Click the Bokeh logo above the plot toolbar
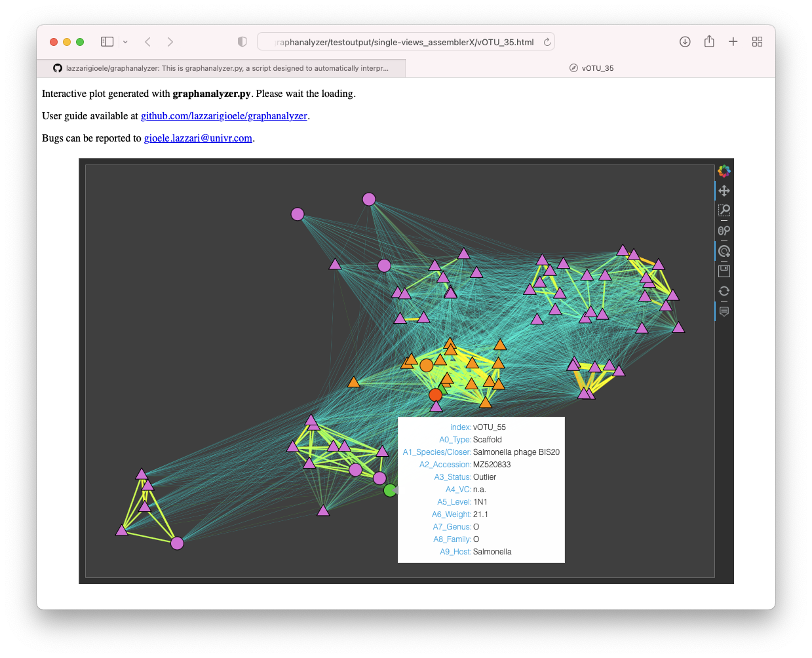The height and width of the screenshot is (658, 812). point(724,171)
